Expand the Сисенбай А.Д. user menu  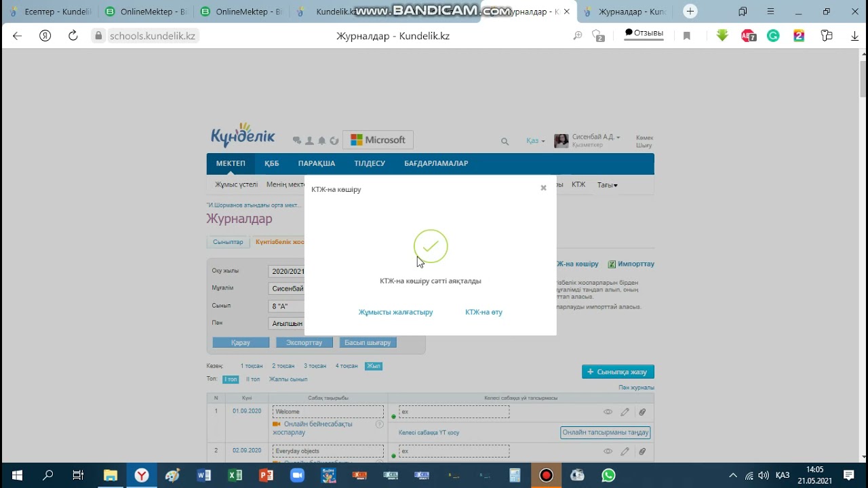pos(596,137)
